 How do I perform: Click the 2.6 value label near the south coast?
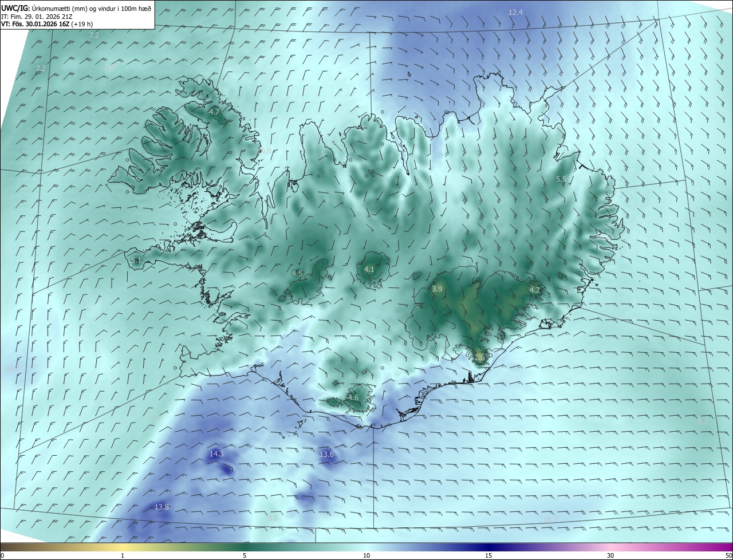coord(479,358)
